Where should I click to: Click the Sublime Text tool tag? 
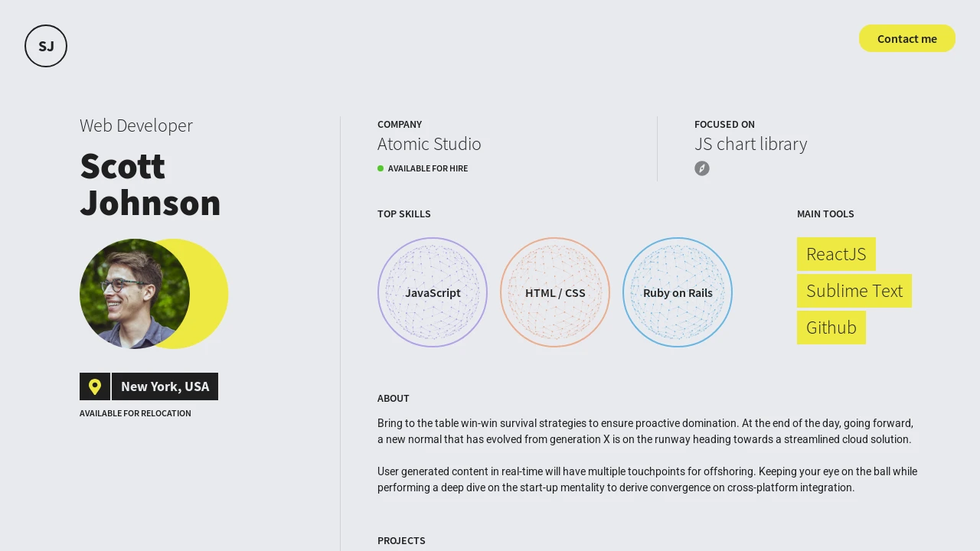pyautogui.click(x=854, y=291)
